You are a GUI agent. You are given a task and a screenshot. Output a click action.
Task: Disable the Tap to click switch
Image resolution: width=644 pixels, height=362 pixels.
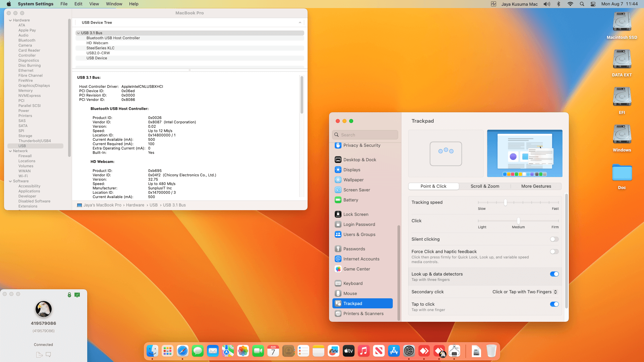point(554,304)
